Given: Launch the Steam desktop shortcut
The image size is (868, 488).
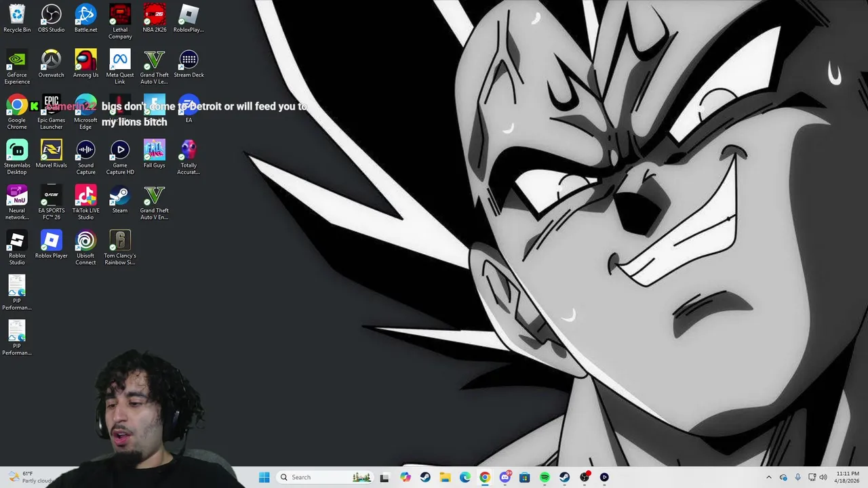Looking at the screenshot, I should click(x=120, y=199).
